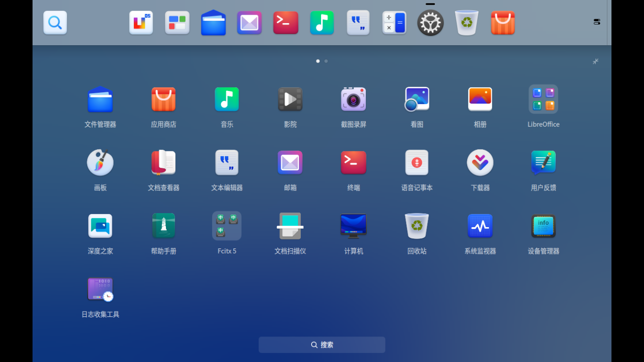The image size is (644, 362).
Task: Launch the 下载器 downloader
Action: [x=480, y=163]
